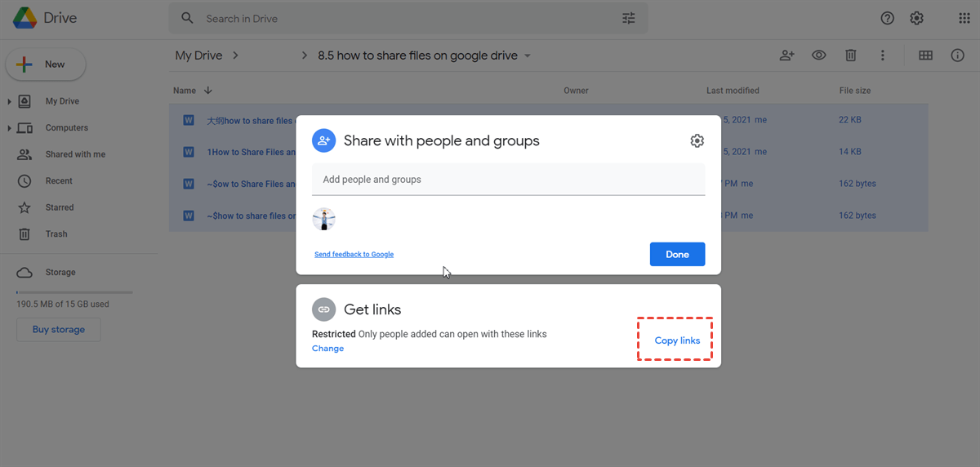
Task: Click the user avatar in share dialog
Action: tap(324, 219)
